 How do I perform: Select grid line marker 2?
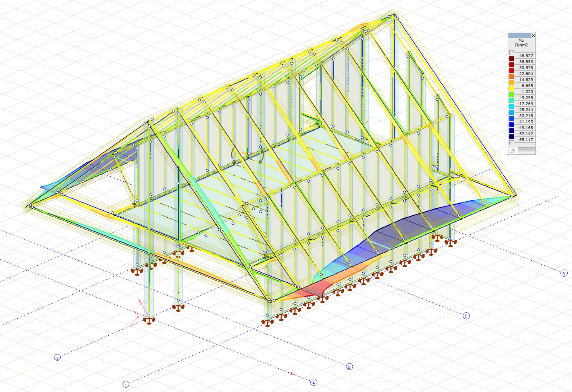(57, 358)
